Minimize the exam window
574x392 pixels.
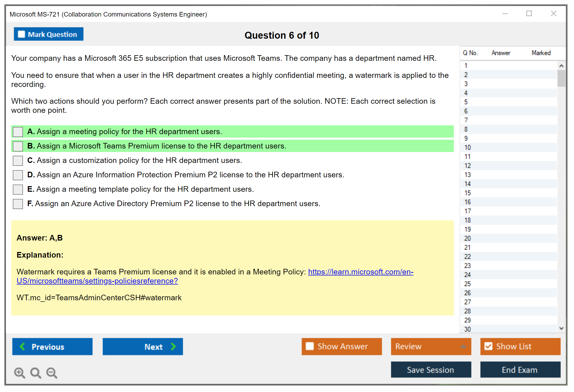(505, 14)
